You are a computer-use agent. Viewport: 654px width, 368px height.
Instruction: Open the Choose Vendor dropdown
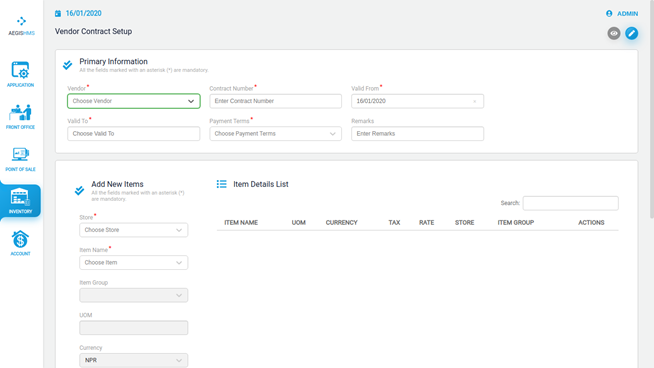pyautogui.click(x=133, y=101)
